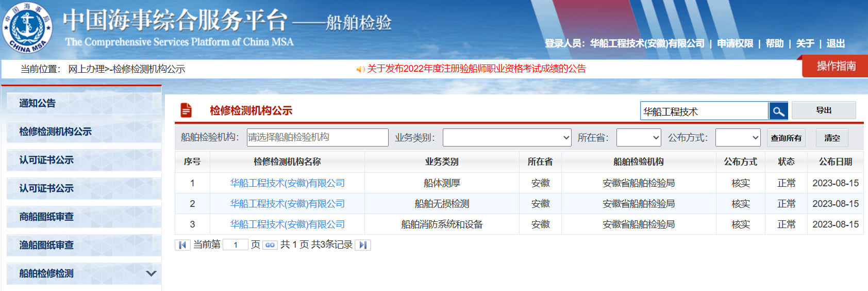This screenshot has width=868, height=291.
Task: Open 通知公告 in the sidebar
Action: 84,103
